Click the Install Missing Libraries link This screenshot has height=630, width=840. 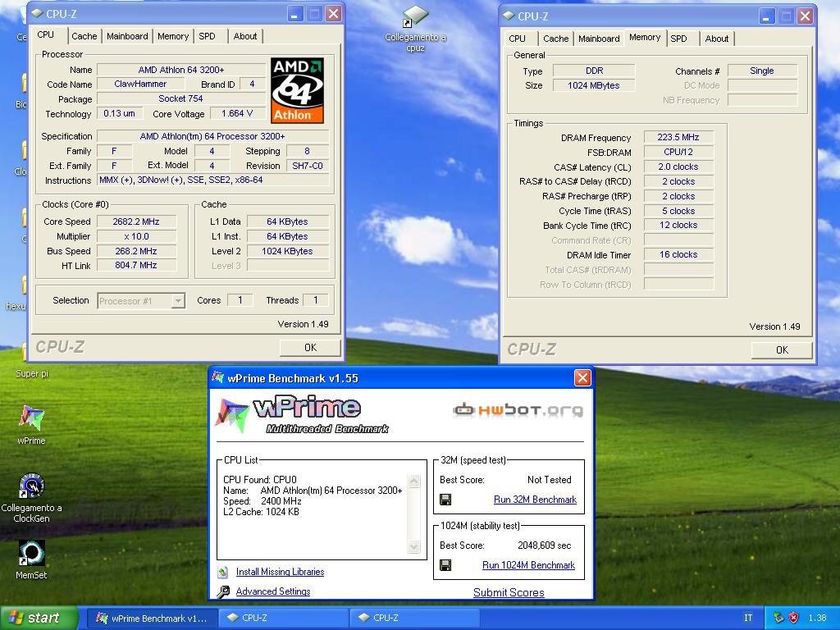click(x=281, y=572)
